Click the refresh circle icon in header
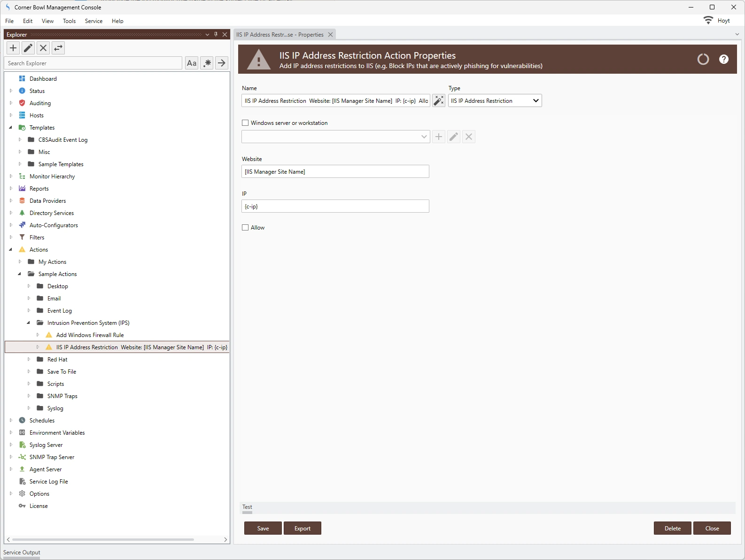Viewport: 745px width, 560px height. pyautogui.click(x=703, y=59)
